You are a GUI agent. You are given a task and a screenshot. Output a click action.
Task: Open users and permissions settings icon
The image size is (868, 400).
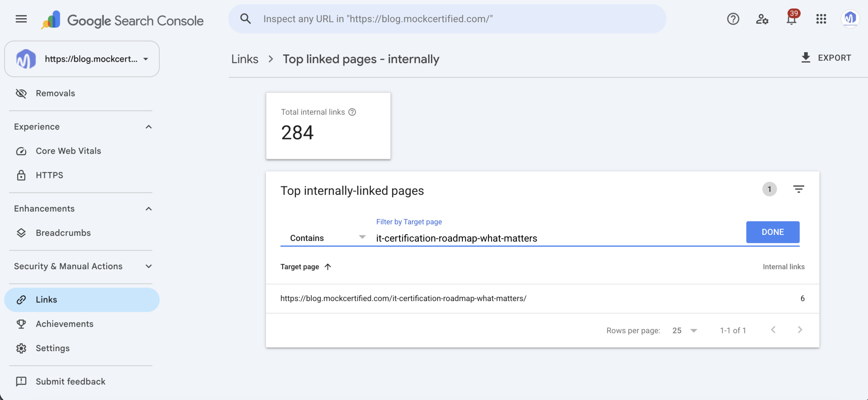click(762, 19)
